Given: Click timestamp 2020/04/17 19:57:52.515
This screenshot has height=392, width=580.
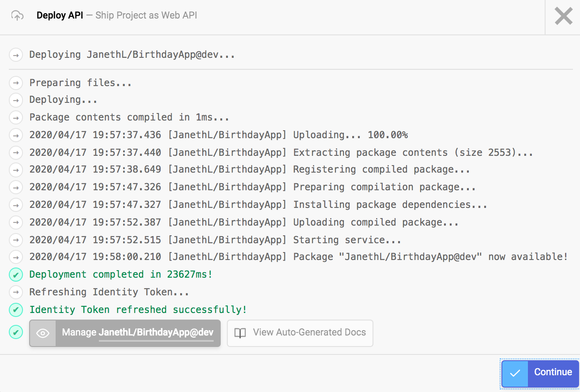Looking at the screenshot, I should click(95, 240).
